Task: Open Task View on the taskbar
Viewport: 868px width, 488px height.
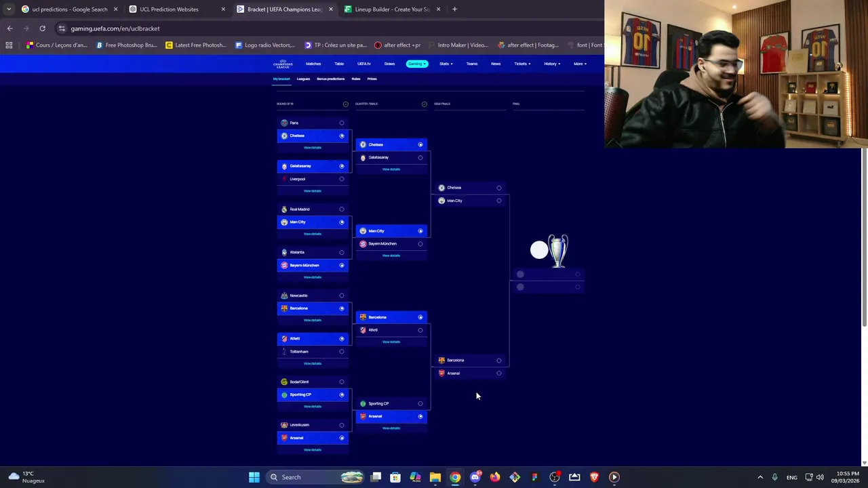Action: 376,477
